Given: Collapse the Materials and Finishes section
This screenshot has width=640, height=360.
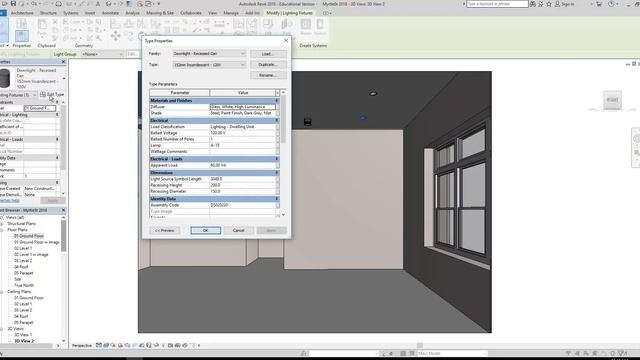Looking at the screenshot, I should click(276, 100).
